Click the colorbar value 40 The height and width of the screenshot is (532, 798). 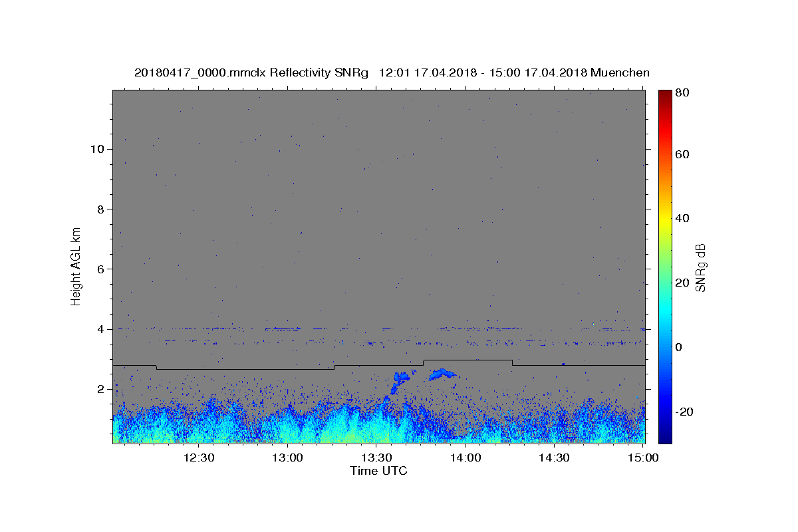682,218
